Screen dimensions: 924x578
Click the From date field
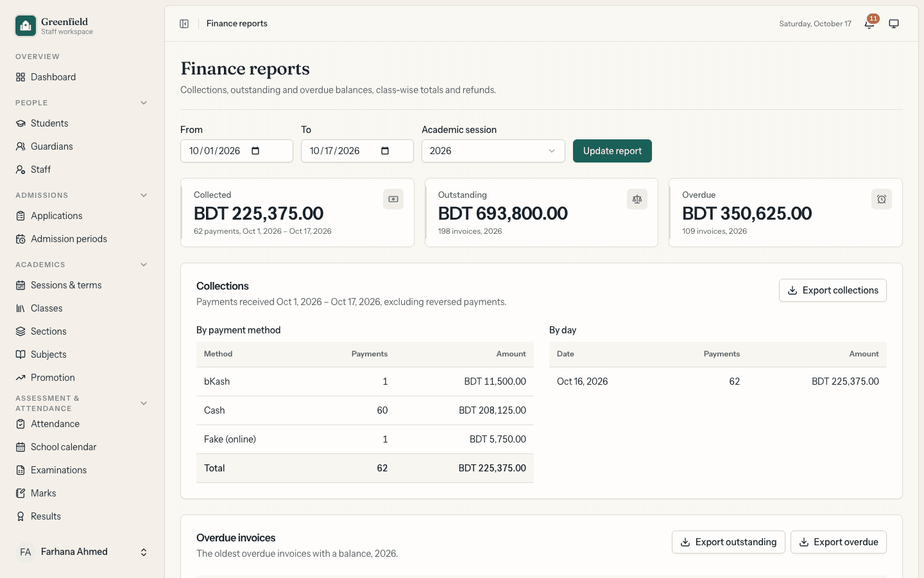(x=236, y=151)
